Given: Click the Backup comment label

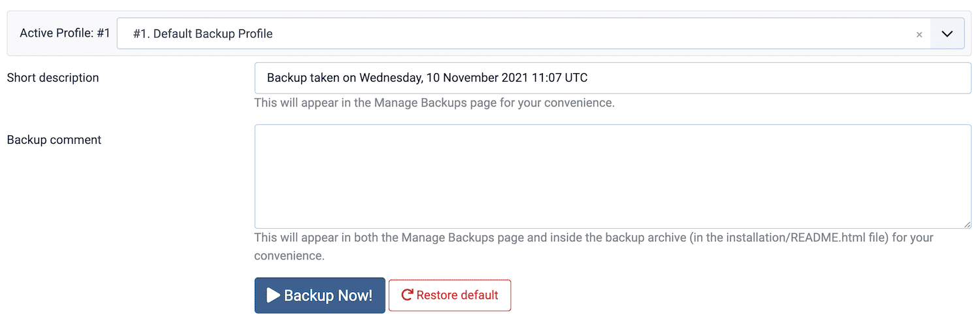Looking at the screenshot, I should point(54,140).
